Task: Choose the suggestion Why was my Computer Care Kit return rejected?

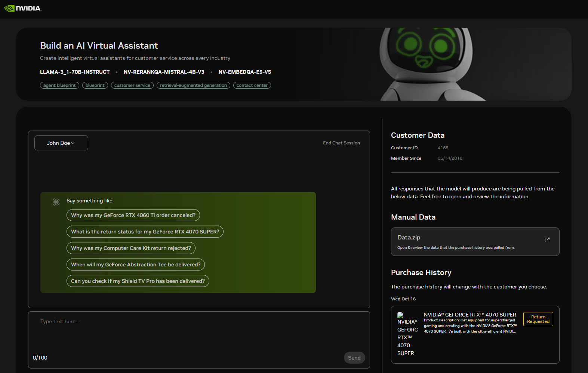Action: [x=131, y=248]
